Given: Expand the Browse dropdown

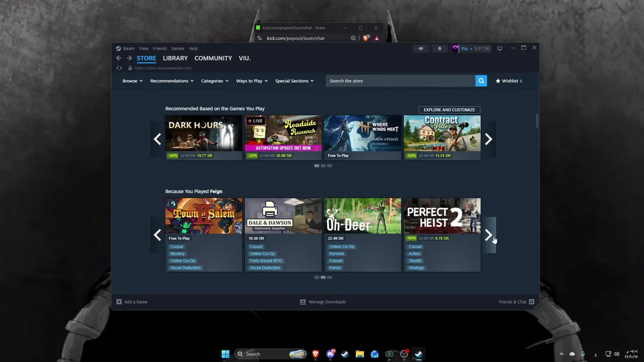Looking at the screenshot, I should pos(133,80).
